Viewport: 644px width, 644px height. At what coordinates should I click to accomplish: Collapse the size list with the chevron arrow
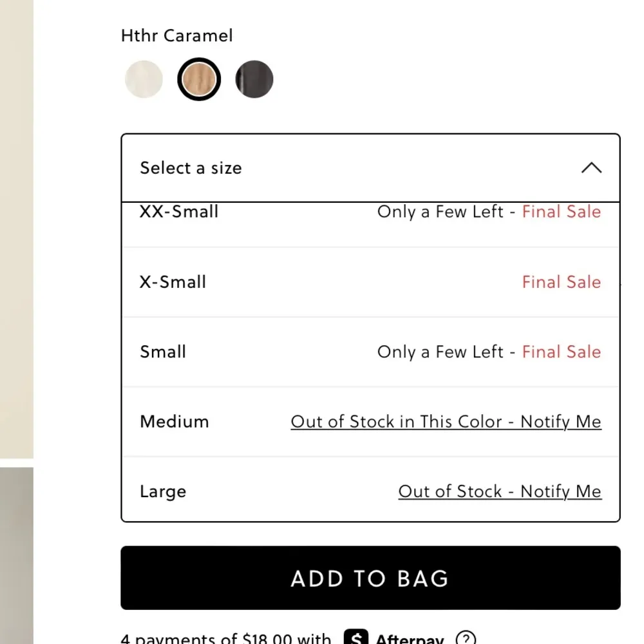click(x=591, y=168)
